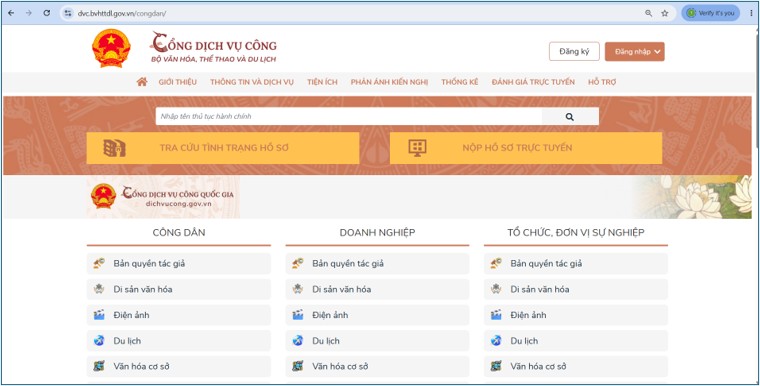760x386 pixels.
Task: Open Thông tin và dịch vụ menu
Action: [x=252, y=82]
